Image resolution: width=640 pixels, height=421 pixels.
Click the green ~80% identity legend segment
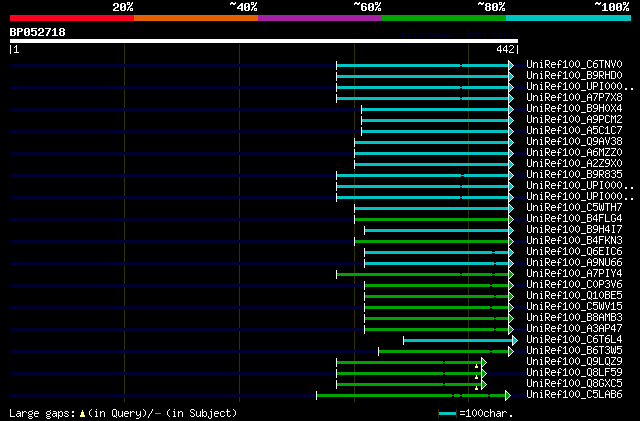click(x=444, y=18)
